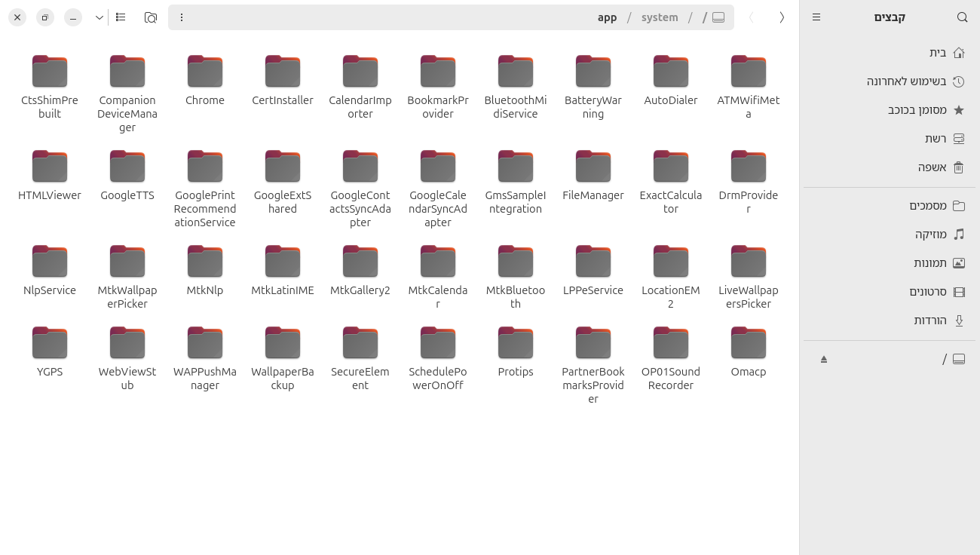Open the path bar three-dots menu
The image size is (980, 555).
(182, 17)
